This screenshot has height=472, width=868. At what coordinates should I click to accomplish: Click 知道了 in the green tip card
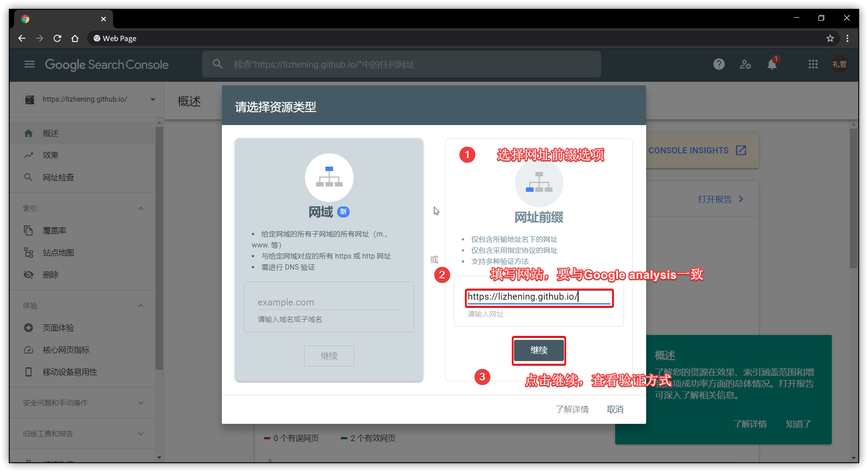click(x=798, y=424)
